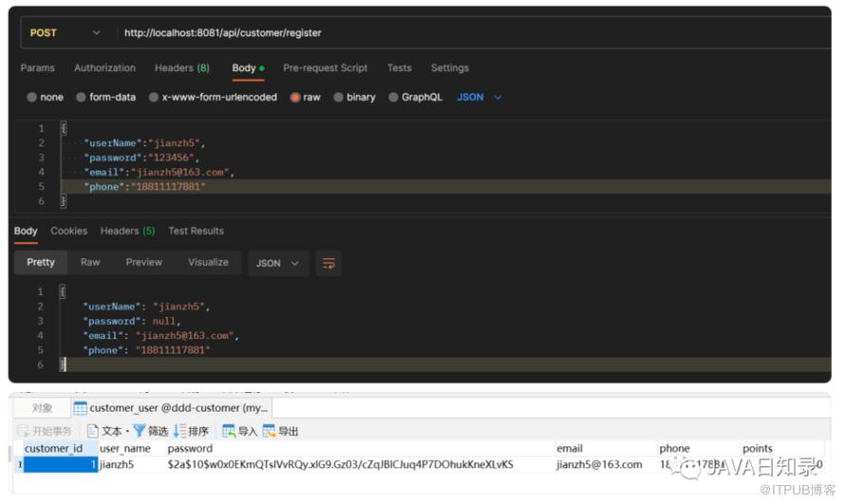Viewport: 845px width, 504px height.
Task: Click the customer_id column header
Action: (54, 449)
